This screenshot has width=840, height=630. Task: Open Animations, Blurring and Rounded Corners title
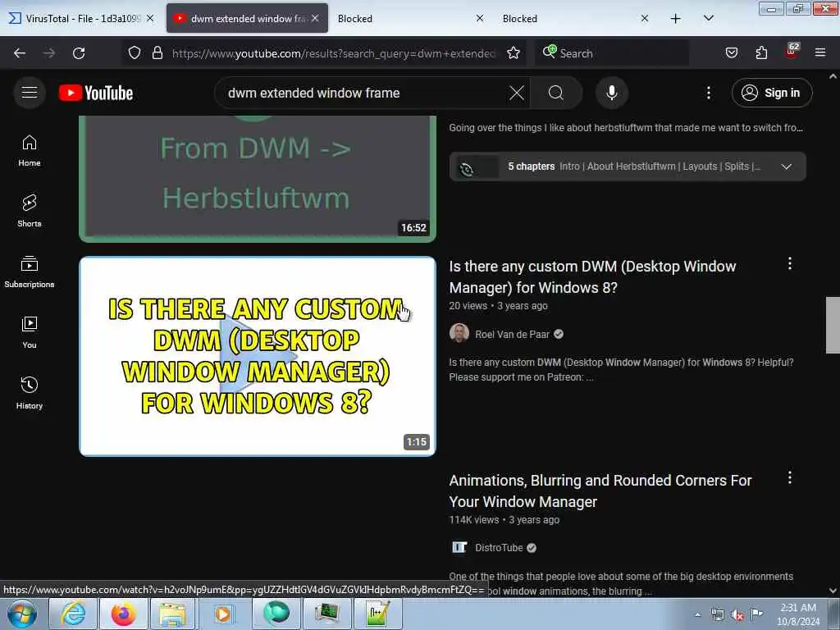pos(600,491)
